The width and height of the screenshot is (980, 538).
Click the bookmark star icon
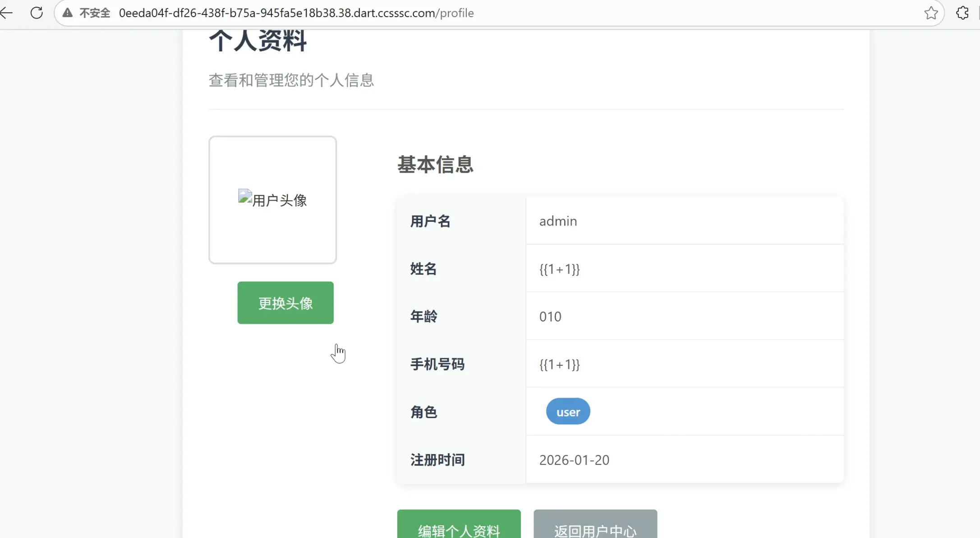coord(930,13)
